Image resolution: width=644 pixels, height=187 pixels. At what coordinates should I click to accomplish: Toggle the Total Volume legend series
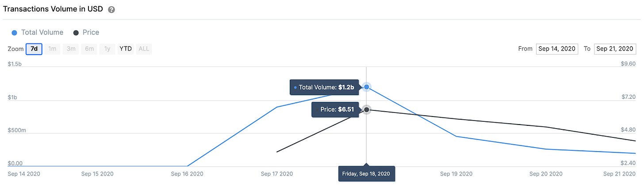[x=38, y=32]
